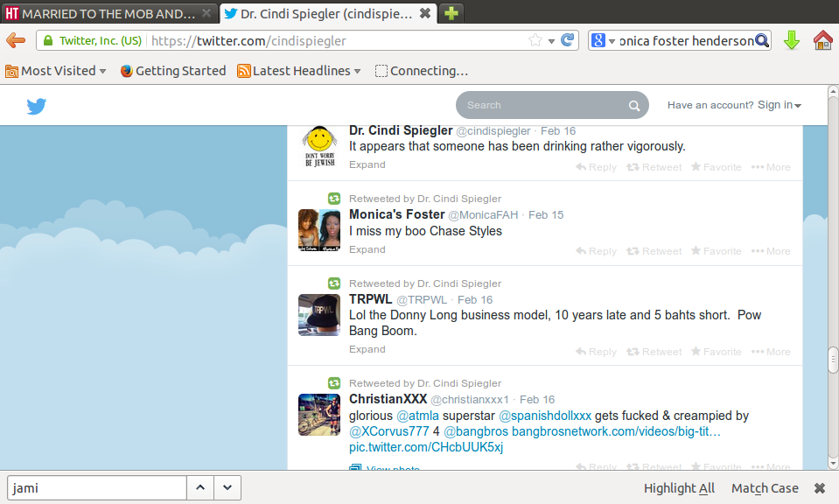Expand the TRPWL tweet
The width and height of the screenshot is (839, 504).
(367, 349)
